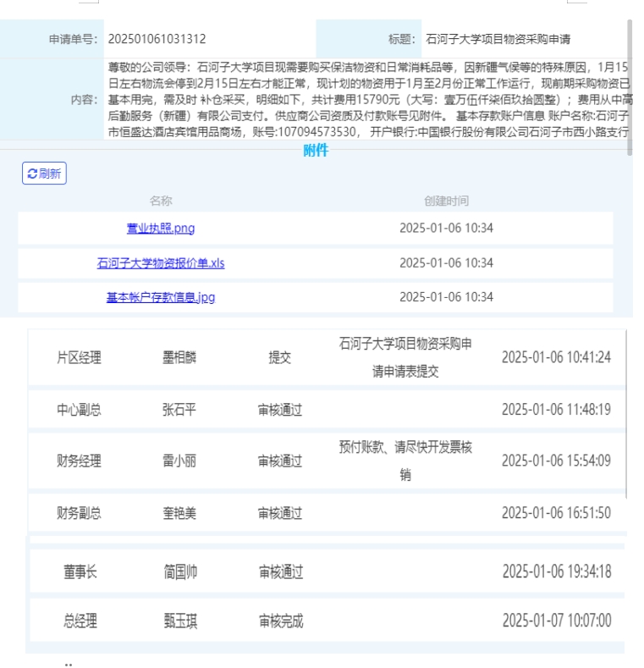This screenshot has height=668, width=644.
Task: Click the approval list's right scrollbar
Action: (x=627, y=423)
